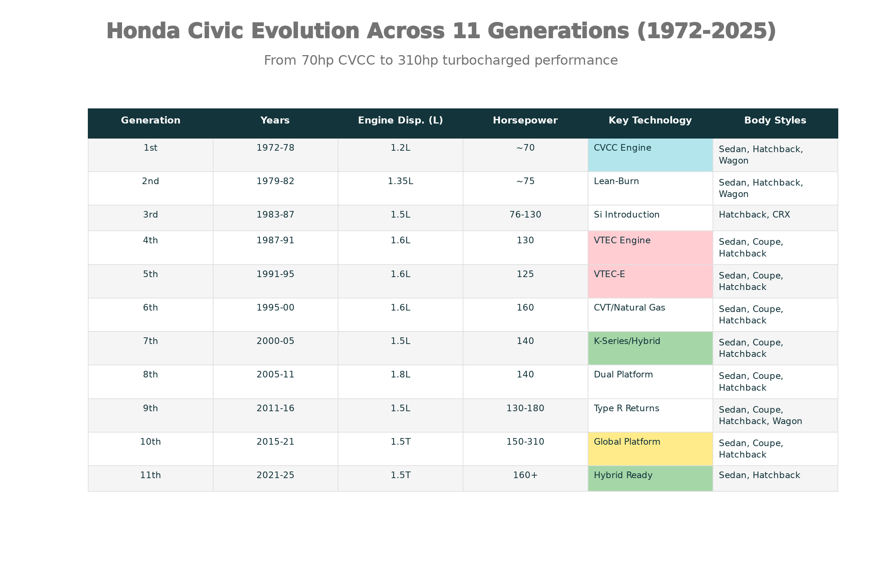Click the Key Technology column header
882x588 pixels.
point(650,121)
